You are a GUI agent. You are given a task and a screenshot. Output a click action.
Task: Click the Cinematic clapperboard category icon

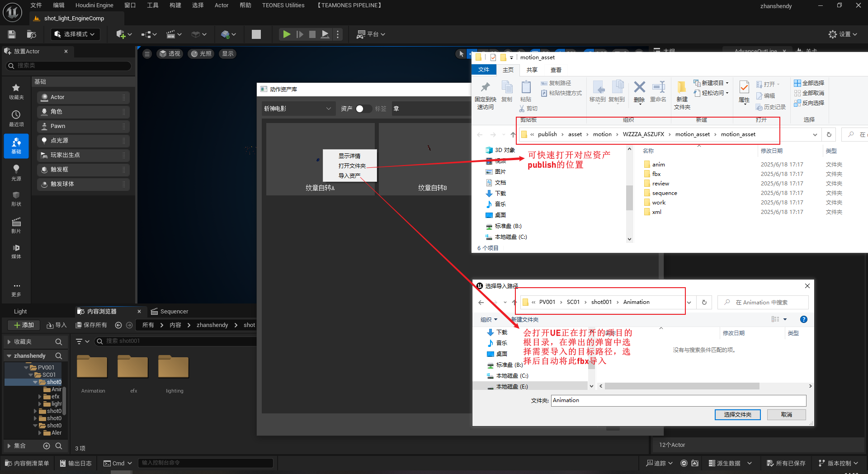pos(16,225)
